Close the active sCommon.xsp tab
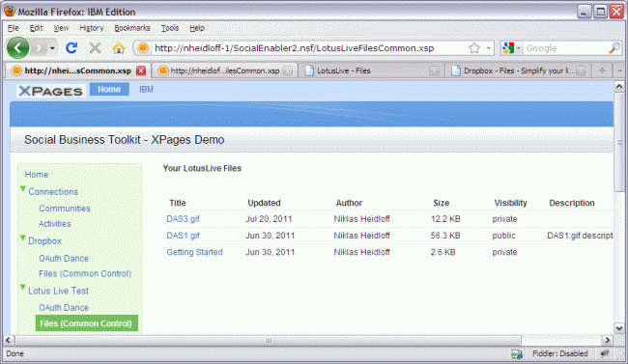The width and height of the screenshot is (628, 364). [141, 70]
